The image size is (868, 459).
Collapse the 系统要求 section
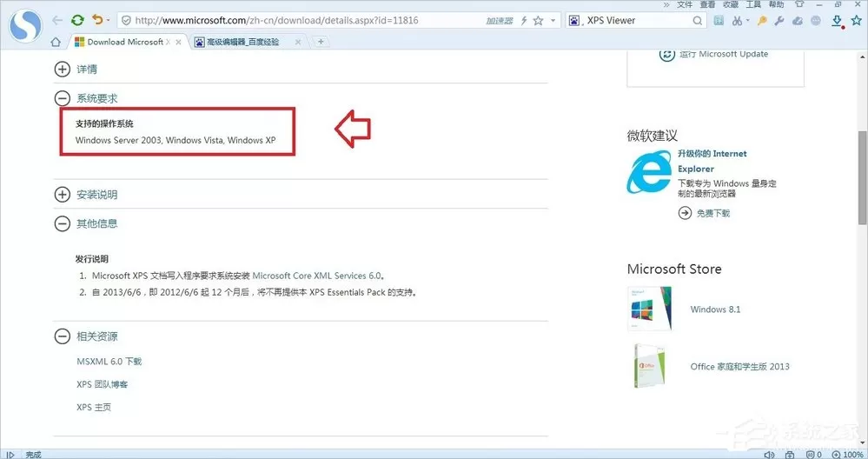pyautogui.click(x=62, y=98)
